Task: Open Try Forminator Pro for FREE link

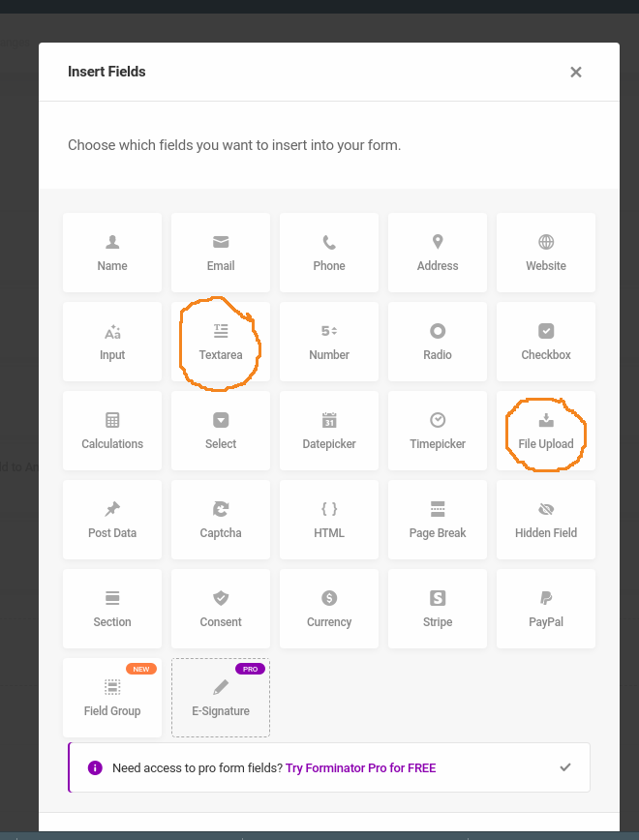Action: [x=361, y=767]
